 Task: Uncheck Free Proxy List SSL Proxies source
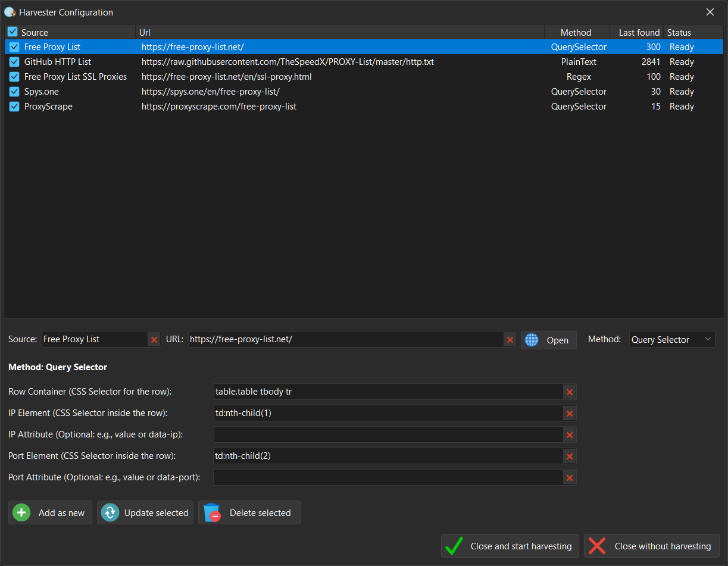coord(15,77)
